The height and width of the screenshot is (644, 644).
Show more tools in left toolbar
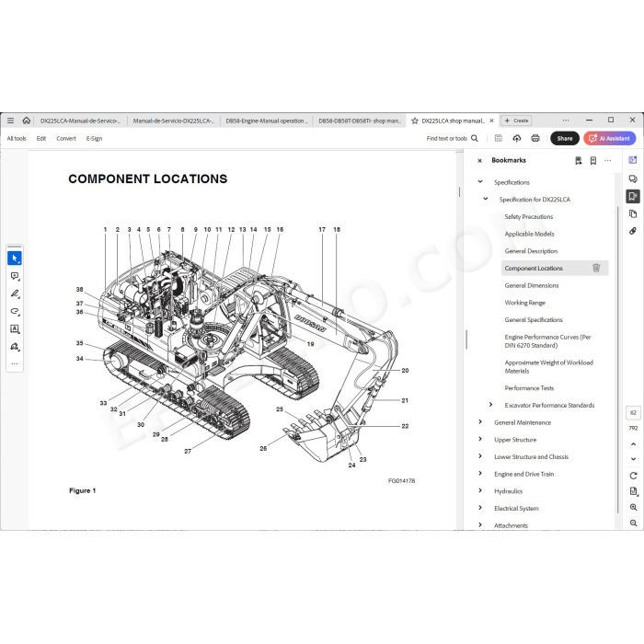pos(15,363)
